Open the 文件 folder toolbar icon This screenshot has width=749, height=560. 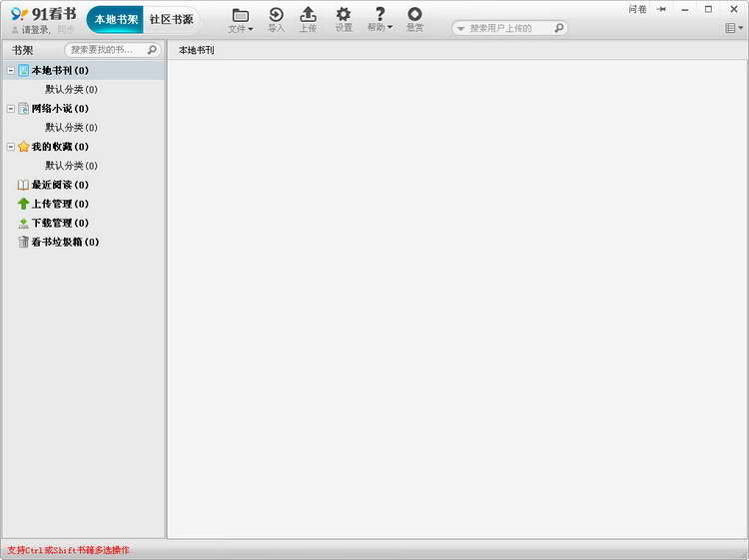point(241,16)
